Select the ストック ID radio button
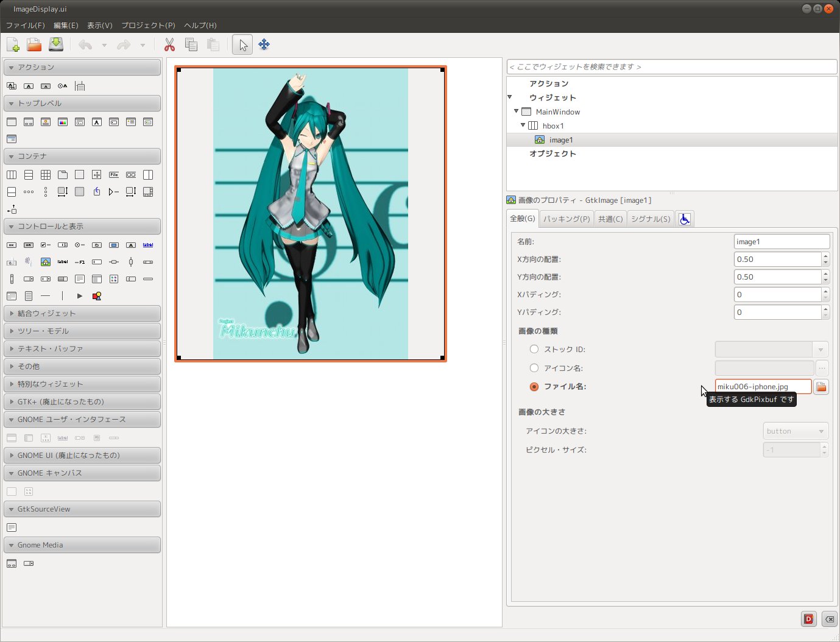 [x=534, y=349]
